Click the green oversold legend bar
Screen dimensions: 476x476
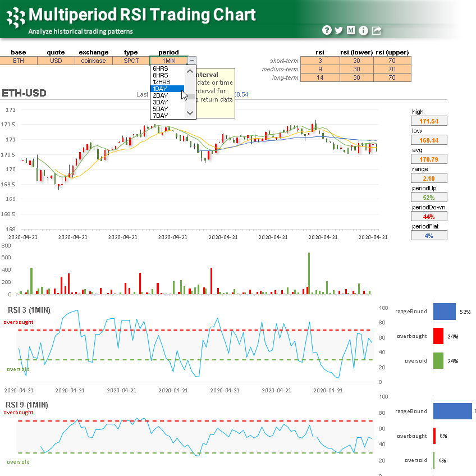point(438,360)
